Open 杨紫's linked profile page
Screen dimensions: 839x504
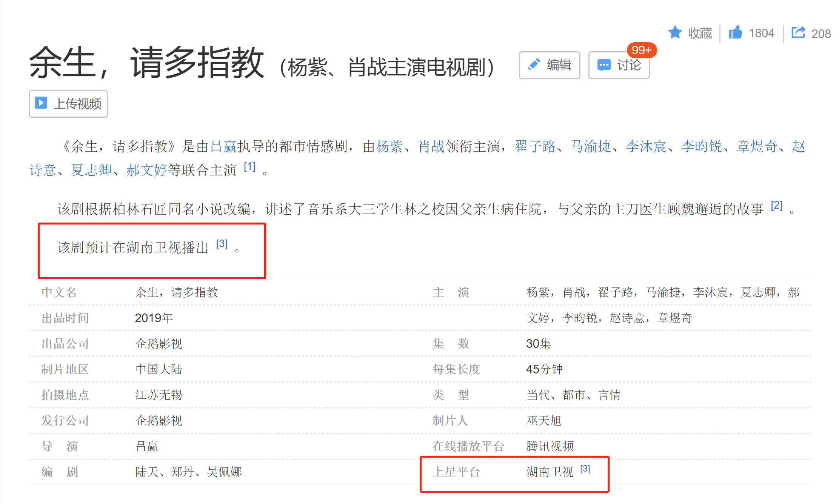point(389,147)
